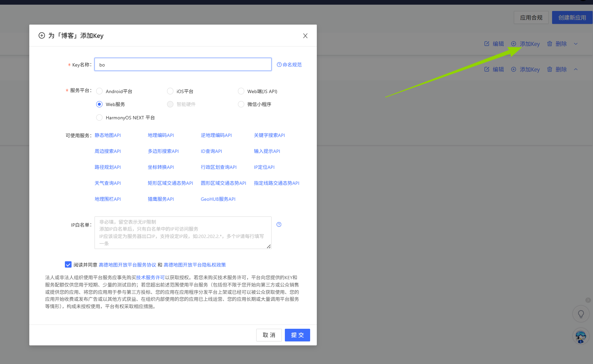Image resolution: width=593 pixels, height=364 pixels.
Task: Close the 添加Key dialog with X
Action: (x=305, y=36)
